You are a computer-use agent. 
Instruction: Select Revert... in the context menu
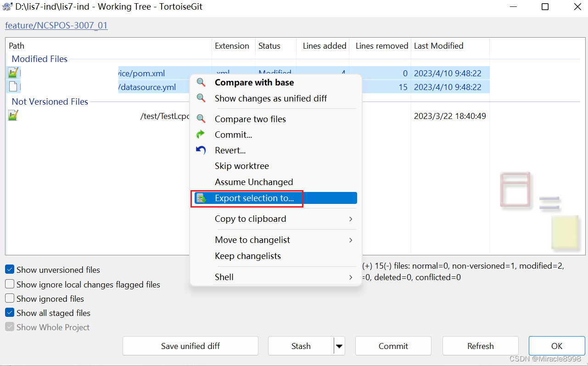pyautogui.click(x=276, y=150)
